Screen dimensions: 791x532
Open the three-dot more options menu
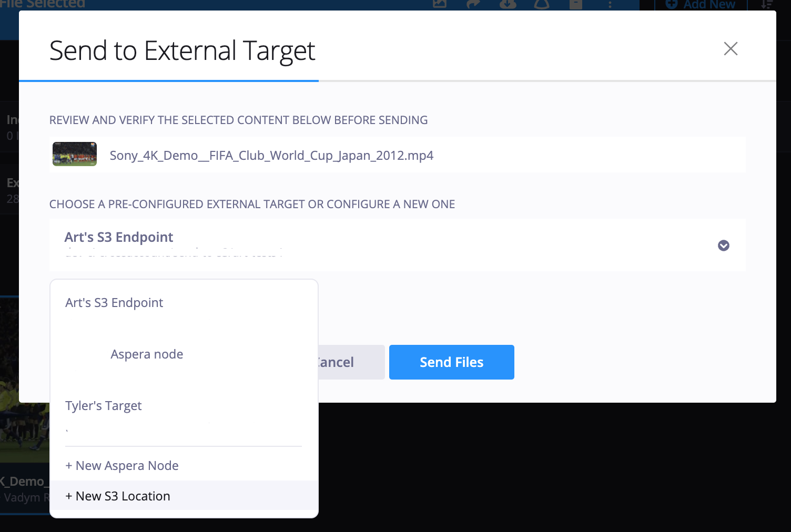coord(610,5)
